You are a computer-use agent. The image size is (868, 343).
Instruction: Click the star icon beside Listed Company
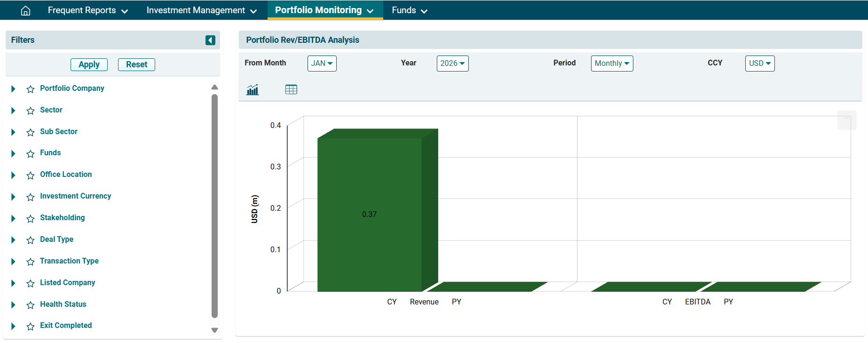[x=31, y=283]
